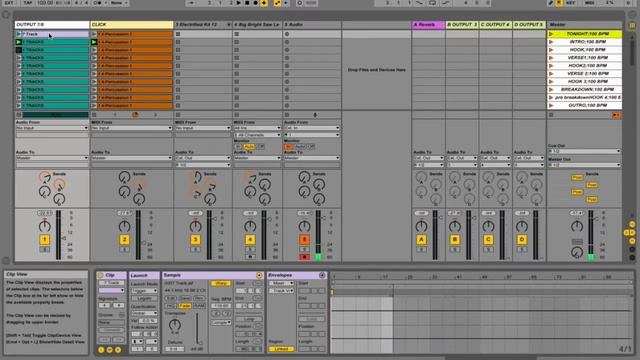Viewport: 640px width, 360px height.
Task: Toggle the KEY map mode button
Action: (x=571, y=3)
